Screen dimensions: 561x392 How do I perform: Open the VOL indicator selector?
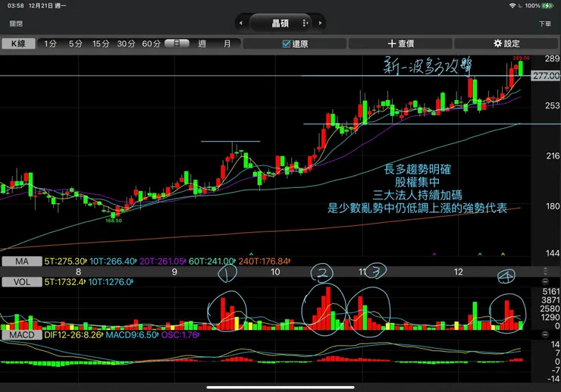click(x=22, y=282)
